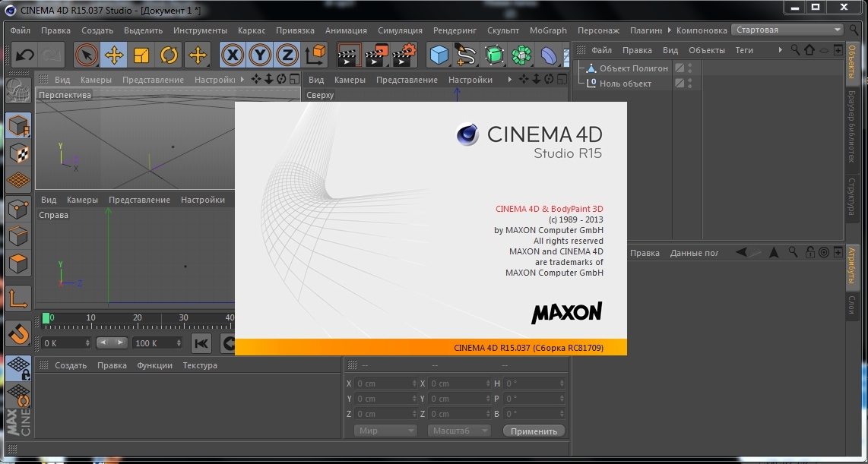
Task: Select the Live Selection arrow tool
Action: pos(86,55)
